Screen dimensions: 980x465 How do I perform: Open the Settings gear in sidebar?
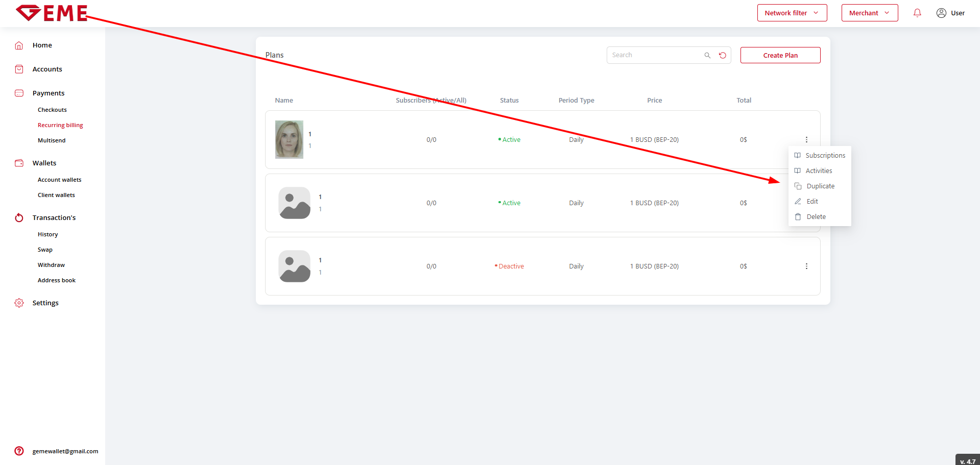click(x=19, y=303)
